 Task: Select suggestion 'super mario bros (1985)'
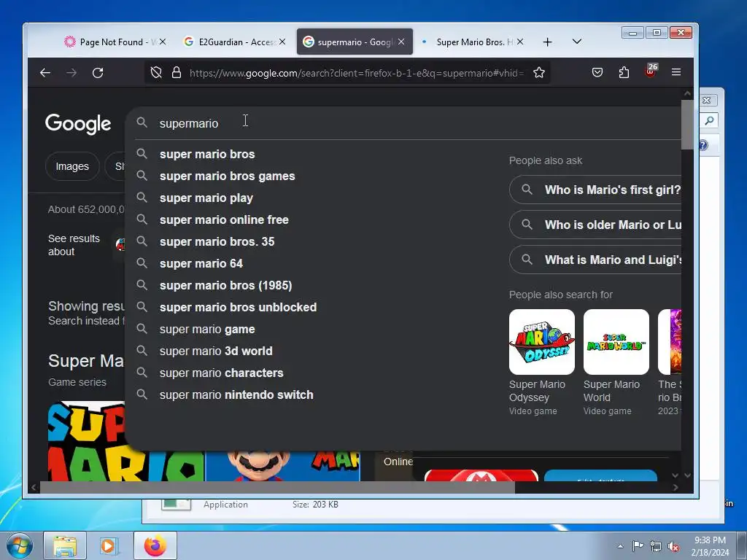(226, 286)
